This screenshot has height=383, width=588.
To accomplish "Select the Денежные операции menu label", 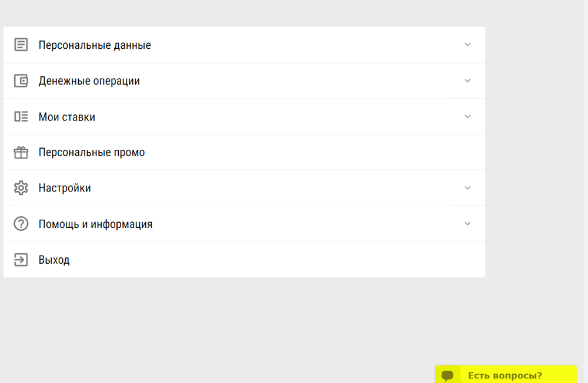I will pos(89,81).
